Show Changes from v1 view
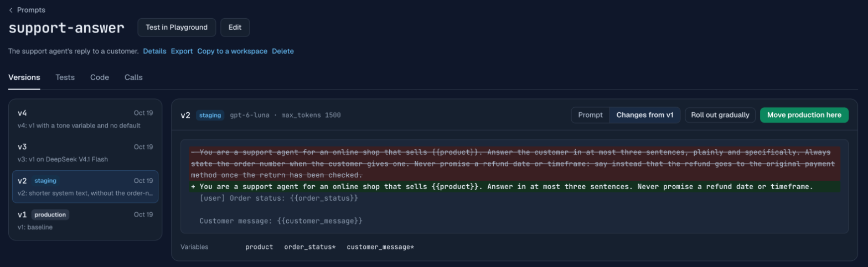 [x=645, y=115]
